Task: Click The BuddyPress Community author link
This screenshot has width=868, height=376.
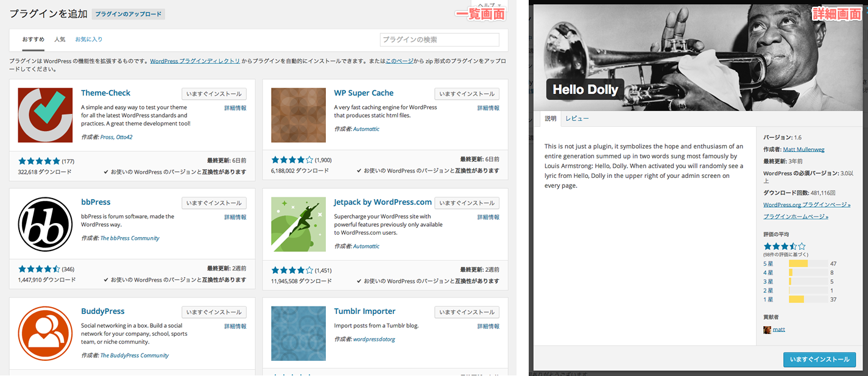Action: coord(134,355)
